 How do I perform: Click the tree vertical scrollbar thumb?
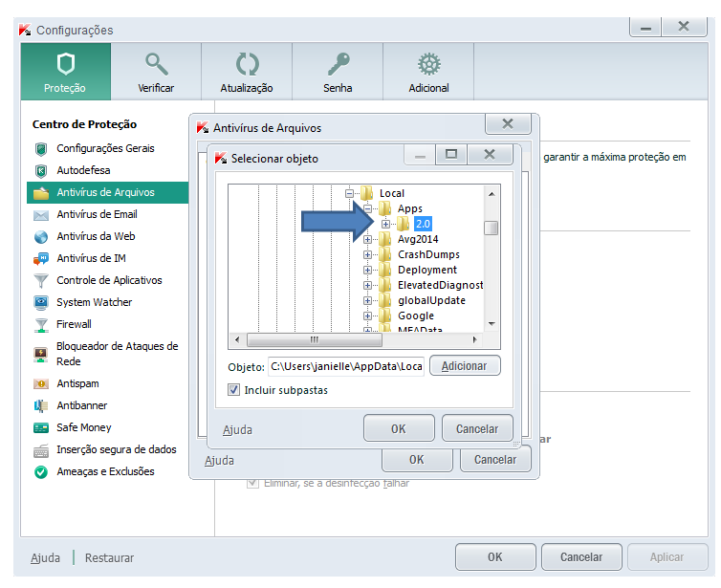coord(492,228)
